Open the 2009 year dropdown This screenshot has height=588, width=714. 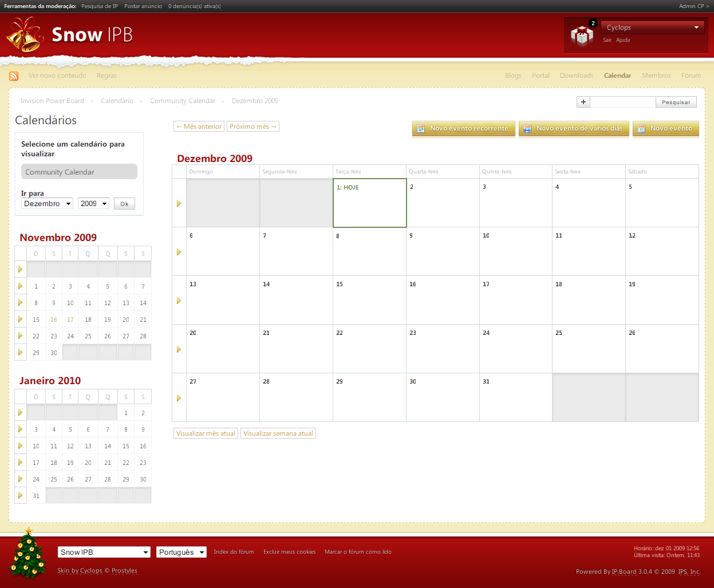coord(93,204)
